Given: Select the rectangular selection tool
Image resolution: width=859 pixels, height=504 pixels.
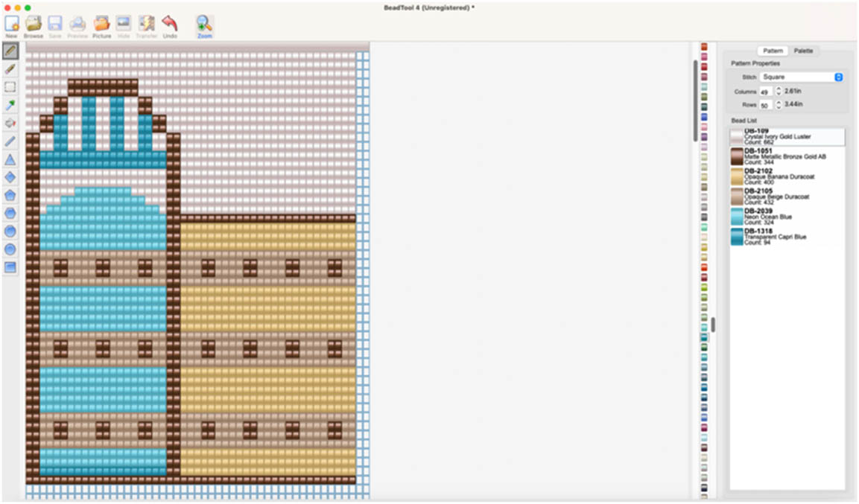Looking at the screenshot, I should [10, 87].
